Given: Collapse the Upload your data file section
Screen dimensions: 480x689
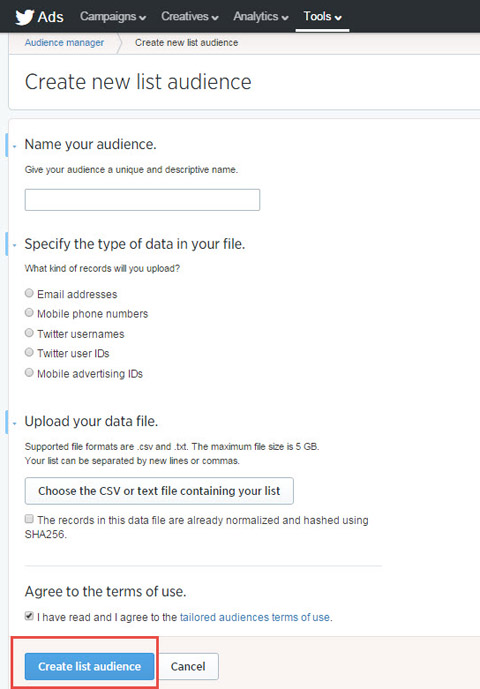Looking at the screenshot, I should point(15,423).
